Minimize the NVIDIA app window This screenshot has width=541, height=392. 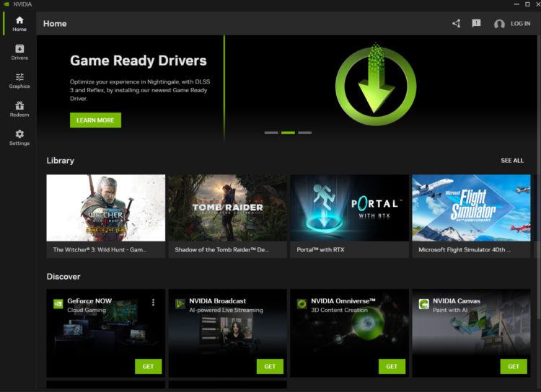tap(516, 4)
